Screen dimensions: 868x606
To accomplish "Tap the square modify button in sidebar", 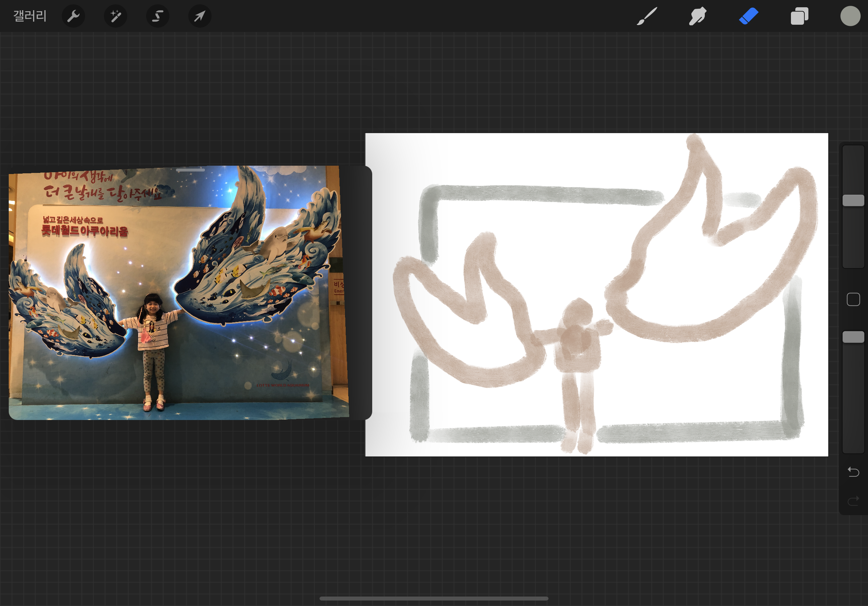I will [x=853, y=299].
